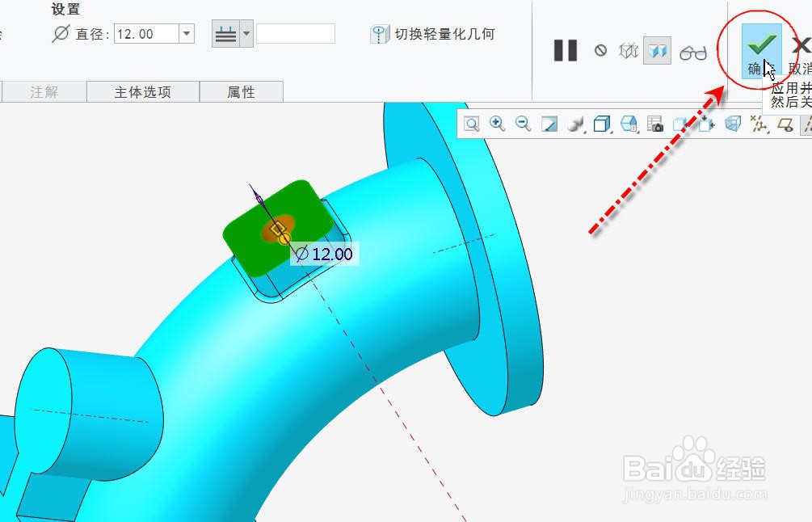Viewport: 812px width, 522px height.
Task: Switch to the 主体选项 tab
Action: 142,91
